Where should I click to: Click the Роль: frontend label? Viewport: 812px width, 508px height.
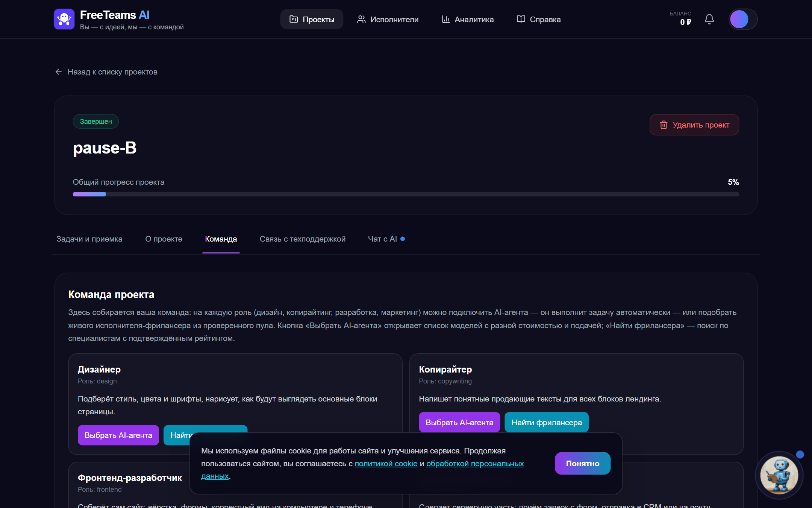point(100,490)
